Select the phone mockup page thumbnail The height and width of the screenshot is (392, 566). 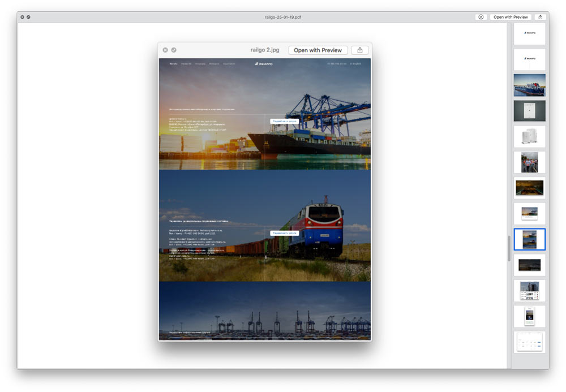[529, 316]
